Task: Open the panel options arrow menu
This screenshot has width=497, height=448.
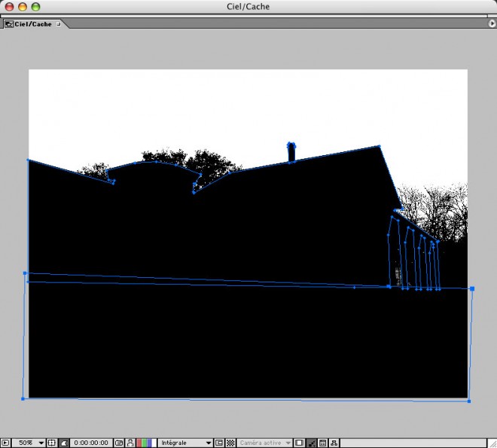Action: tap(492, 24)
